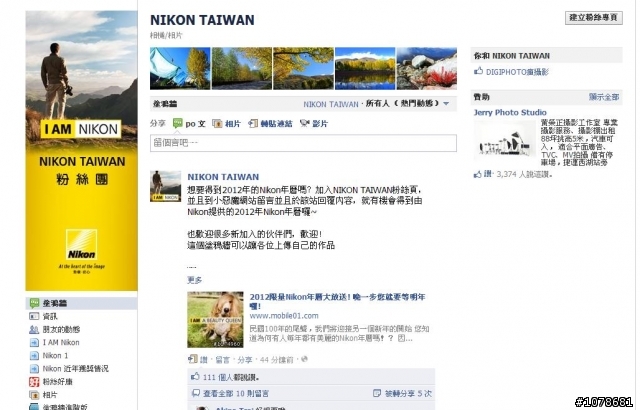Open the www.mobile01.com link
Screen dimensions: 640x410
[x=284, y=316]
